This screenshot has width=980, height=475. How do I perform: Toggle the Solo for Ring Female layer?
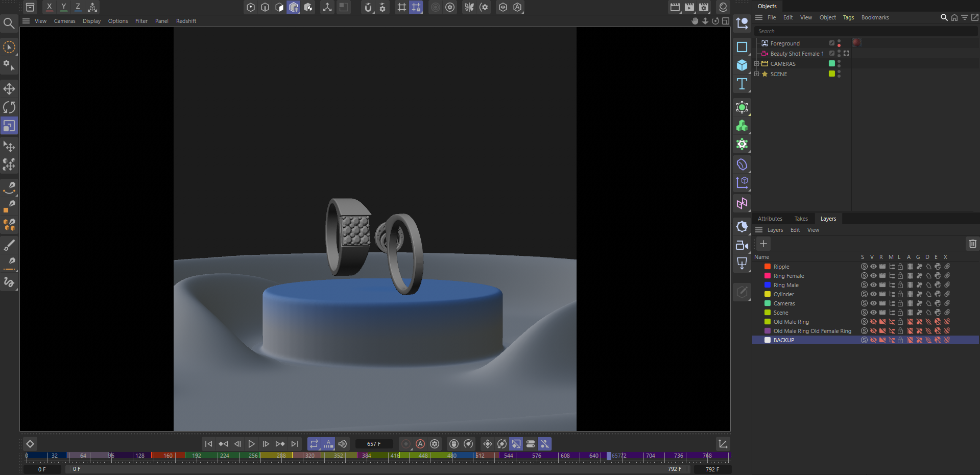(864, 276)
